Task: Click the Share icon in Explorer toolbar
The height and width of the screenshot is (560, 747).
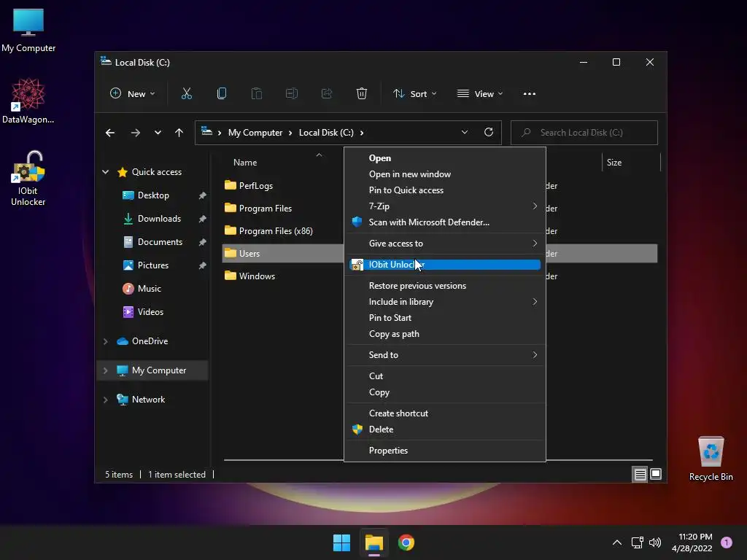Action: [327, 94]
